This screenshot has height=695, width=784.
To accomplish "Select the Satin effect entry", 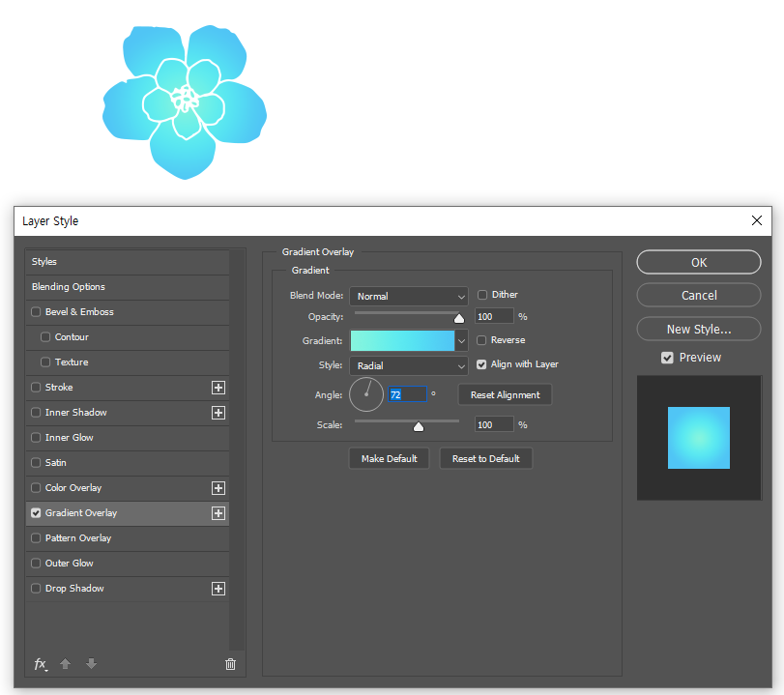I will pyautogui.click(x=128, y=462).
